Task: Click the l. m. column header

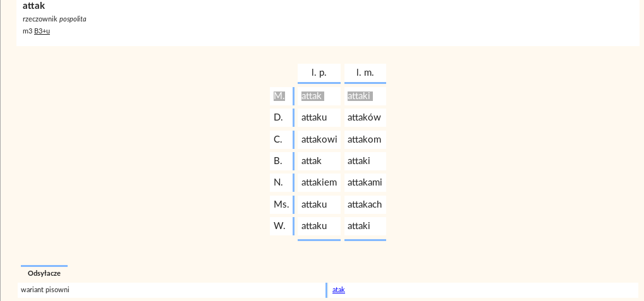Action: click(x=365, y=73)
